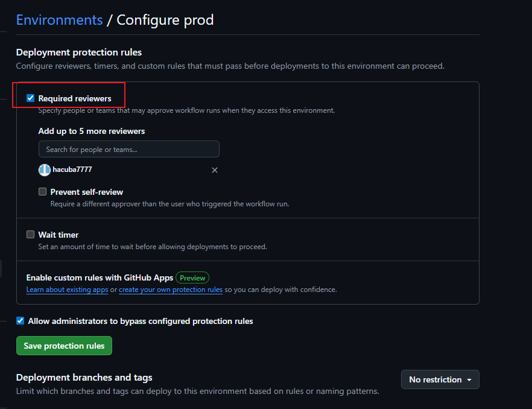Screen dimensions: 532x409
Task: Click the Save protection rules button
Action: (64, 346)
